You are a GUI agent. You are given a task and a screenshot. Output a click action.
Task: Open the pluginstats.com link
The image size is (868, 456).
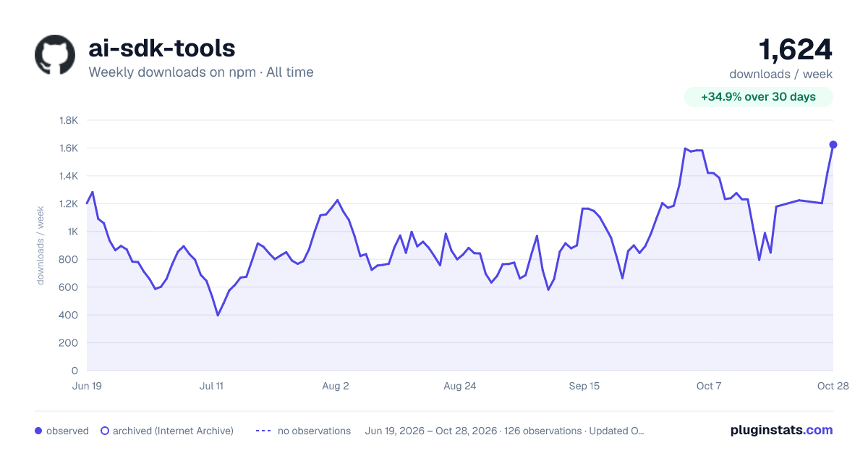[x=781, y=430]
